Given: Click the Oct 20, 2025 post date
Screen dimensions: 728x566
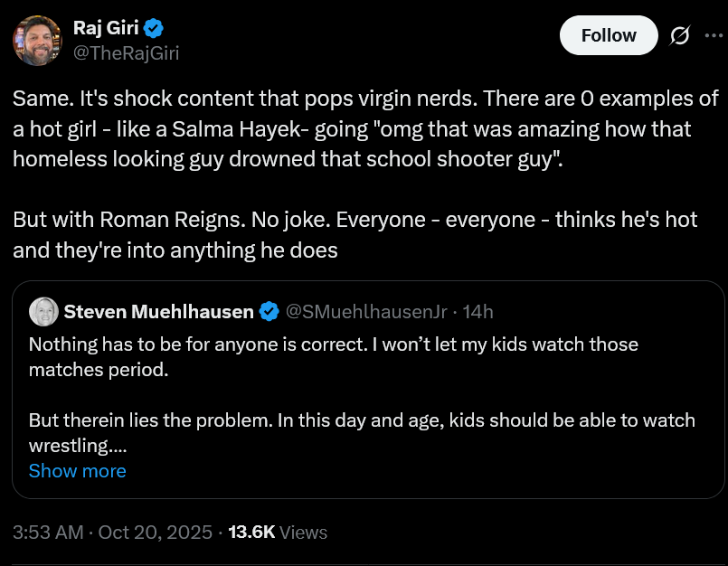Looking at the screenshot, I should 155,533.
